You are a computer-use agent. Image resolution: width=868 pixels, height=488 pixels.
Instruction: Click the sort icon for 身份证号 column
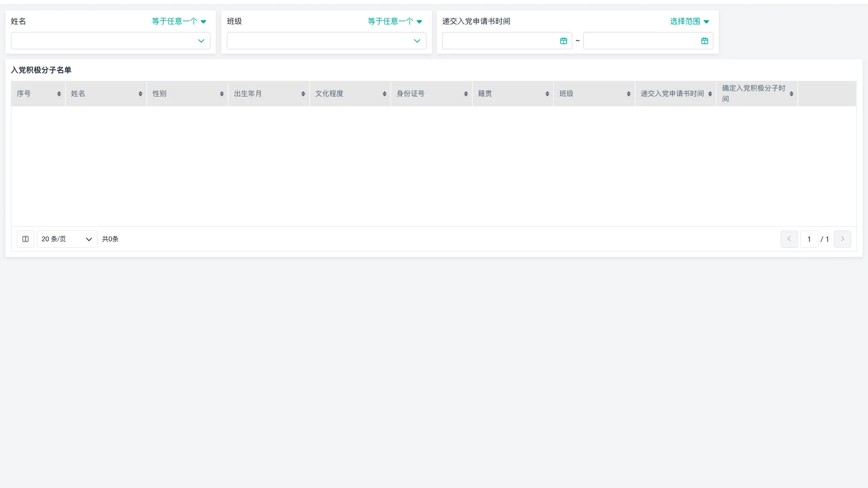pos(466,94)
